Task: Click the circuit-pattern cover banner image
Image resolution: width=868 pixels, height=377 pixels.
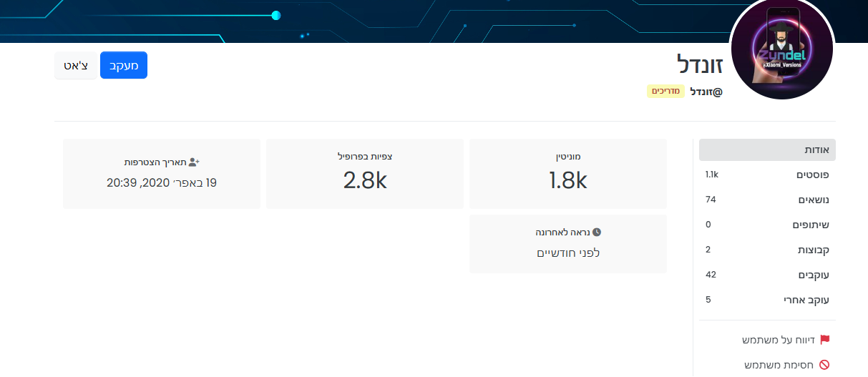Action: click(358, 21)
